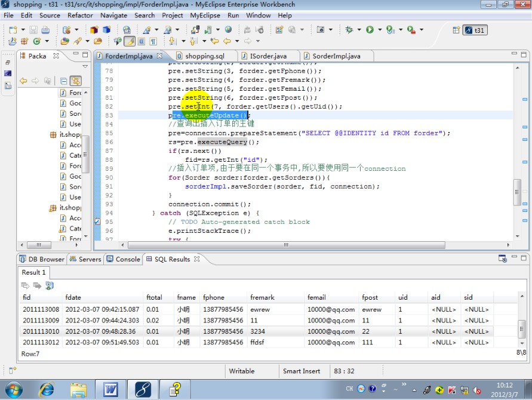Toggle Mark Occurrences highlighter in toolbar
This screenshot has width=532, height=400.
(129, 41)
